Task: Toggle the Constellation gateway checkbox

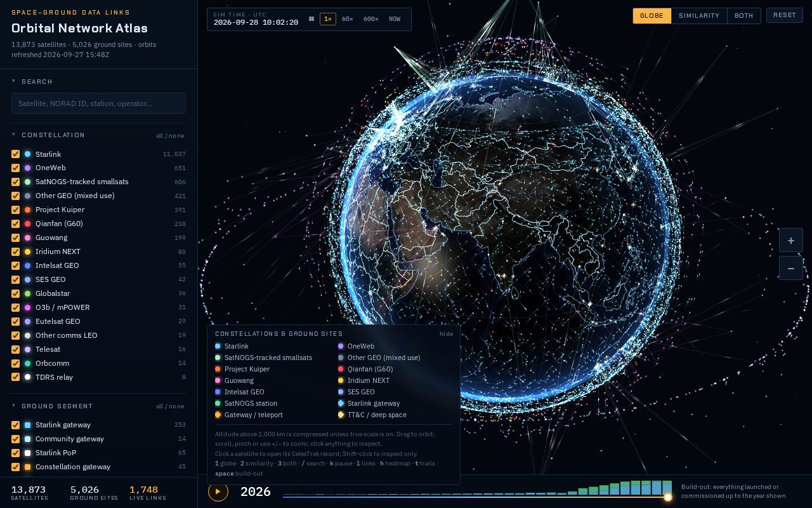Action: tap(16, 467)
